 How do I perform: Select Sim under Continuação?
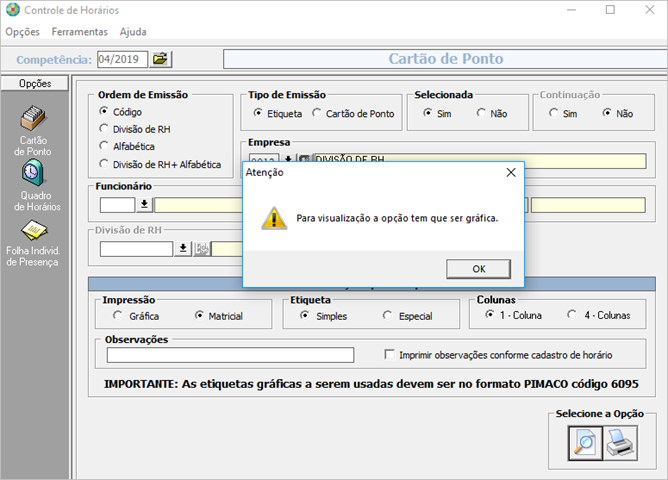(x=553, y=113)
